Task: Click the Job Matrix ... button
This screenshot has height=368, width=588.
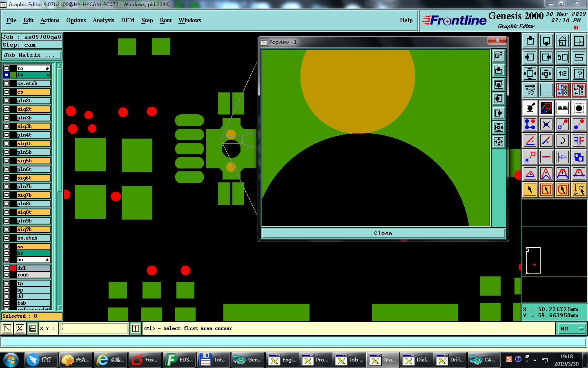Action: tap(32, 55)
